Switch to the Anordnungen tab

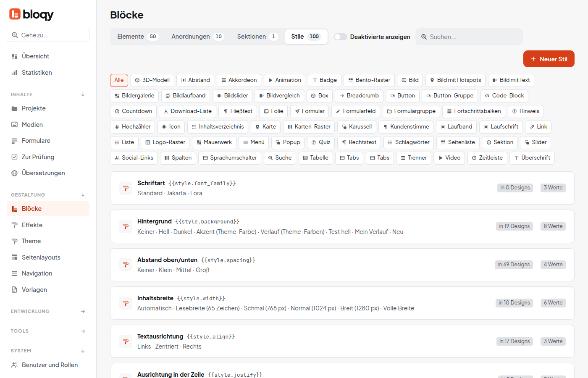197,37
